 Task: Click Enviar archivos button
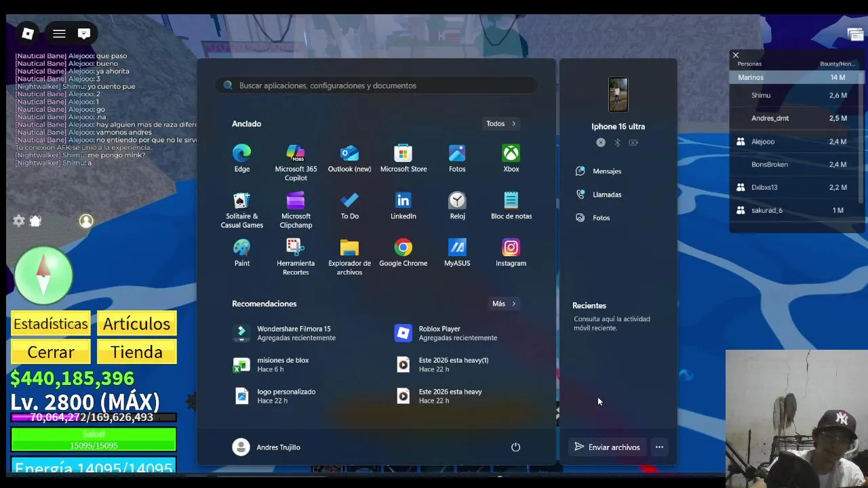pyautogui.click(x=607, y=447)
